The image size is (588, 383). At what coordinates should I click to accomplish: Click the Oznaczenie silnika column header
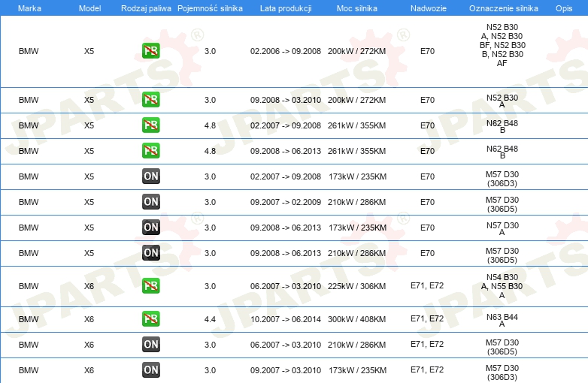point(504,8)
